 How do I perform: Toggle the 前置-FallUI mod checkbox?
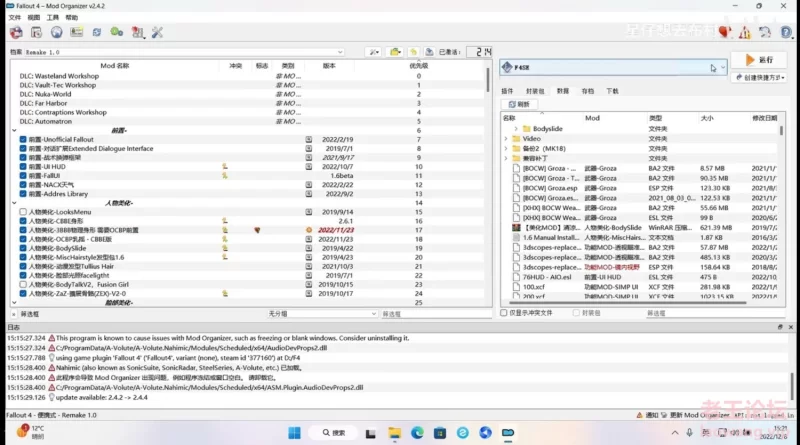(x=23, y=176)
